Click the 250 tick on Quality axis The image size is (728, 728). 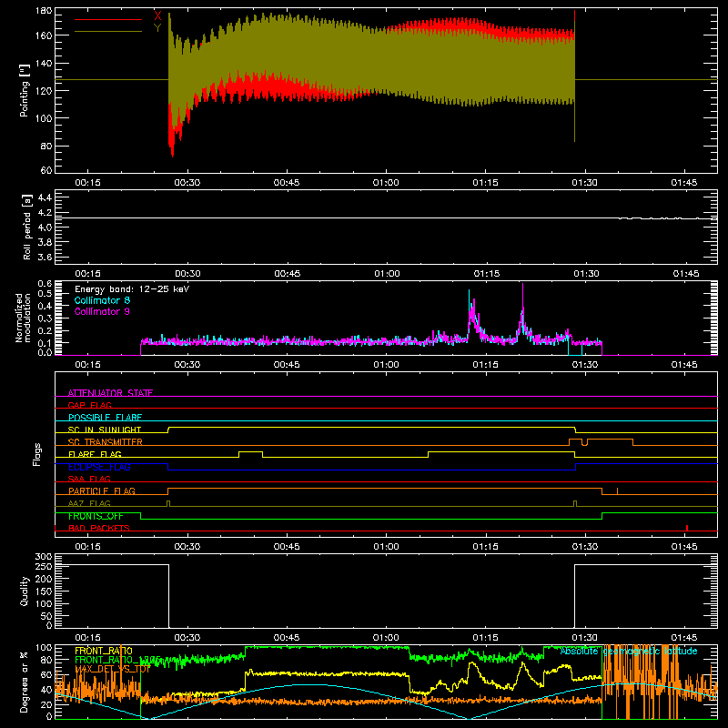(x=44, y=567)
